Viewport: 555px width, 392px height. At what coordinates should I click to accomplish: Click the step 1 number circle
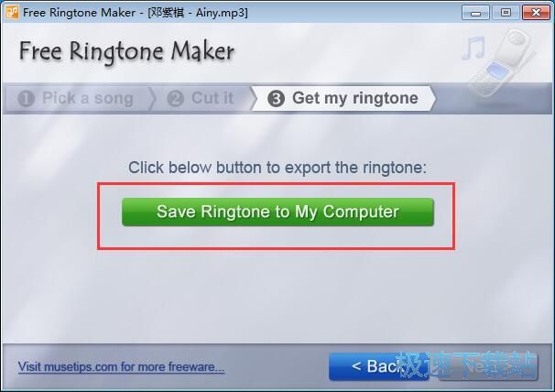26,98
